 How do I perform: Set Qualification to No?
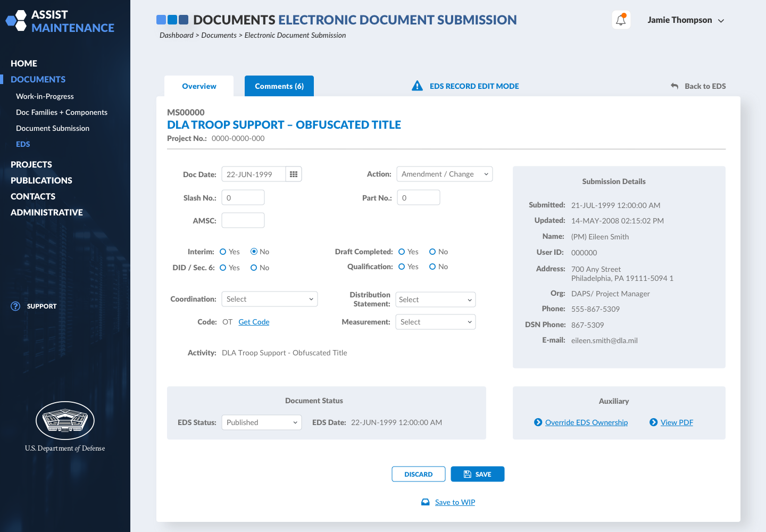(432, 267)
